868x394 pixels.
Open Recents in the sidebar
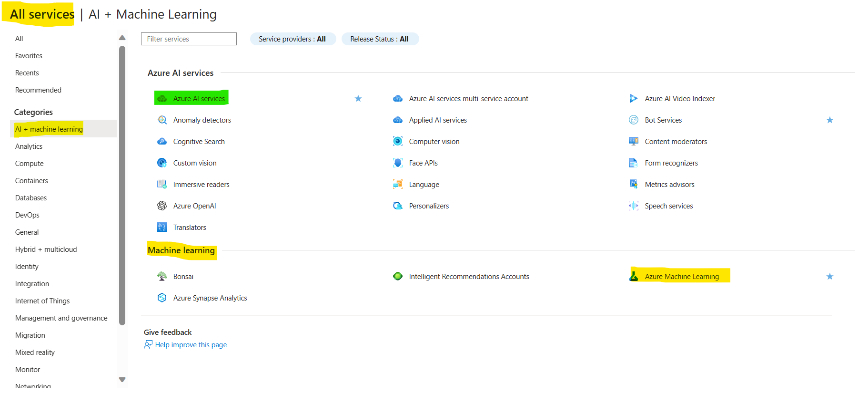[27, 73]
